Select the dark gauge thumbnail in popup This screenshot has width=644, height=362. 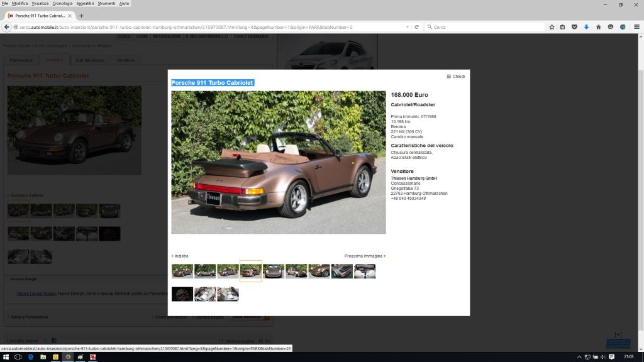[182, 294]
